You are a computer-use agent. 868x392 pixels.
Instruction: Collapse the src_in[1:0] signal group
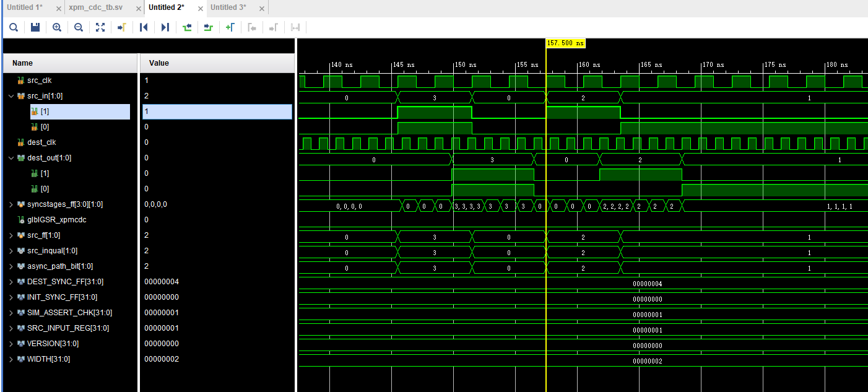(x=11, y=96)
